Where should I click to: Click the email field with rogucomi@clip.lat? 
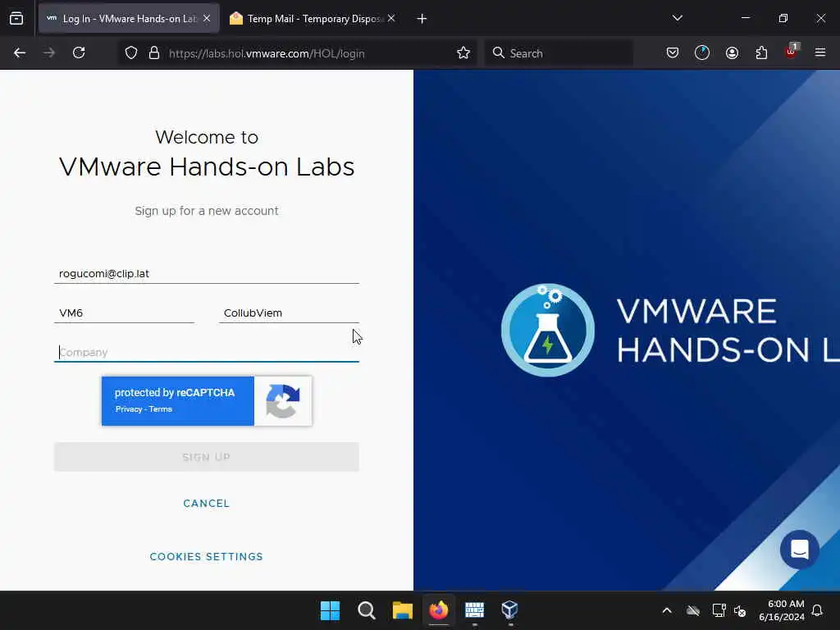pos(206,274)
